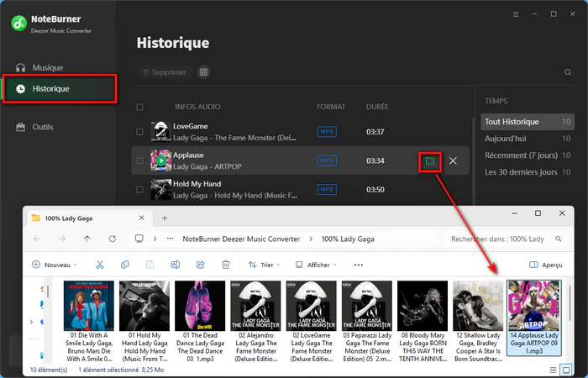Refresh the Explorer folder view
The height and width of the screenshot is (378, 588).
112,239
